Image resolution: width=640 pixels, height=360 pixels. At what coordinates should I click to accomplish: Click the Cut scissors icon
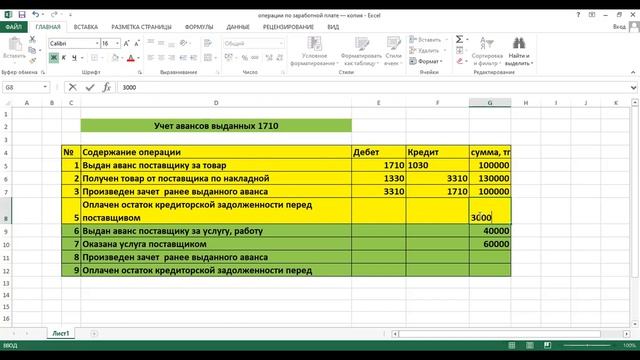32,39
